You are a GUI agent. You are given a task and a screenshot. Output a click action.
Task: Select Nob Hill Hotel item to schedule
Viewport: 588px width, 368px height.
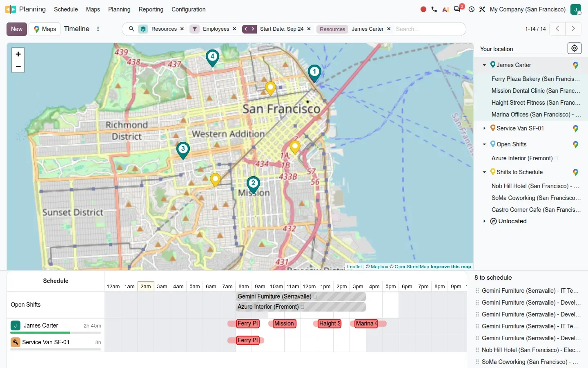click(x=531, y=350)
